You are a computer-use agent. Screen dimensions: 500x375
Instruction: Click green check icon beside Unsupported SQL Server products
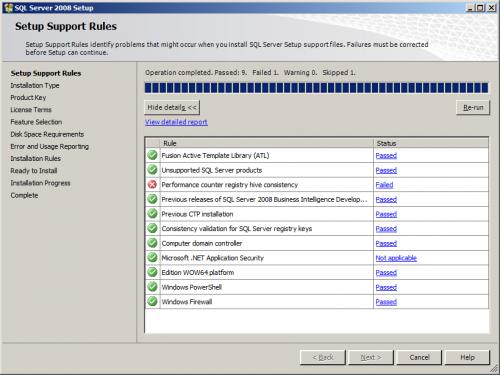click(x=152, y=170)
